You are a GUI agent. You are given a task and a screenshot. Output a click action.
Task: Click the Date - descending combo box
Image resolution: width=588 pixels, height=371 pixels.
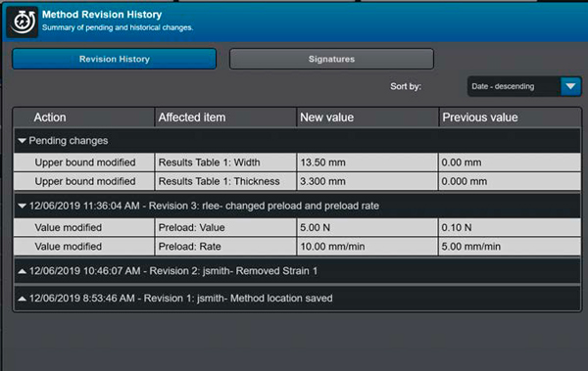(x=524, y=86)
